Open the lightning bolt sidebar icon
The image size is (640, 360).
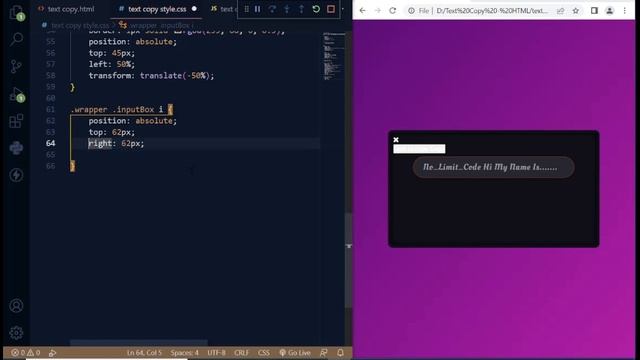pos(16,175)
